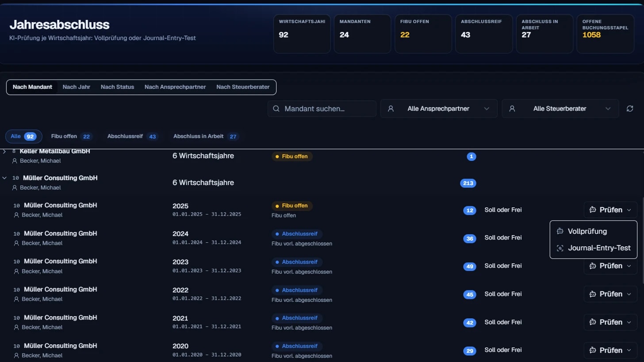Click the scan icon next to Journal-Entry-Test
Screen dimensions: 644x362
pos(560,248)
